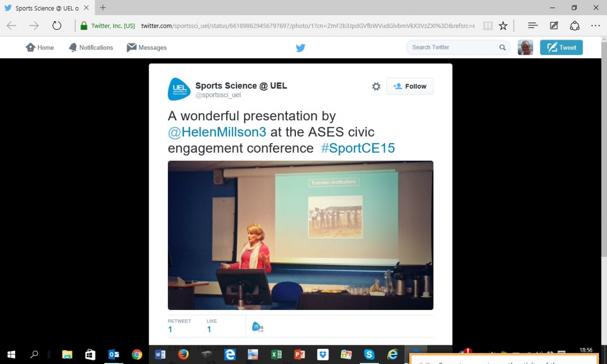Open Twitter Messages
The height and width of the screenshot is (364, 607).
point(147,48)
